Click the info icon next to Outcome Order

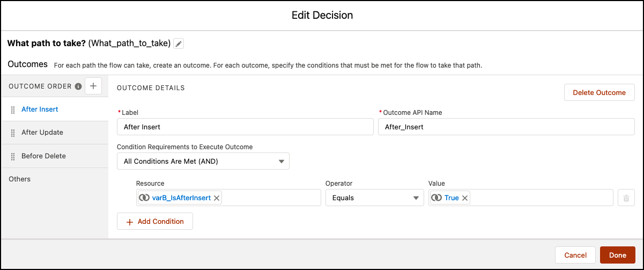pyautogui.click(x=78, y=86)
